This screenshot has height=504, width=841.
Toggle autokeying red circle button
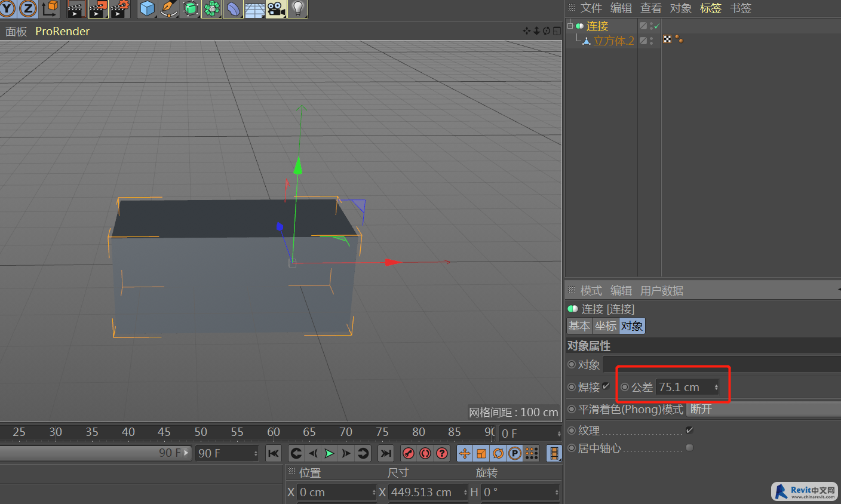tap(425, 453)
